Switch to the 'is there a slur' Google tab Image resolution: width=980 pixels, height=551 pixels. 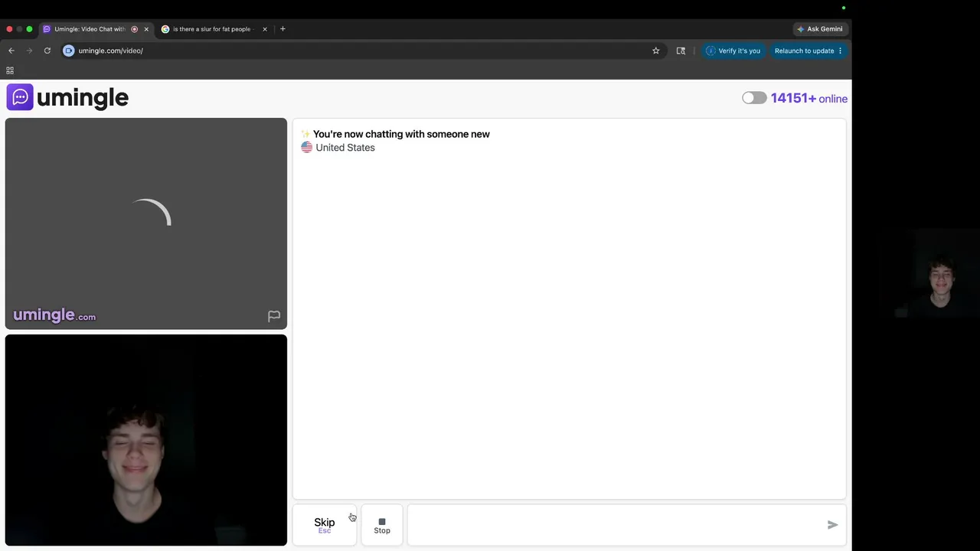[x=214, y=29]
